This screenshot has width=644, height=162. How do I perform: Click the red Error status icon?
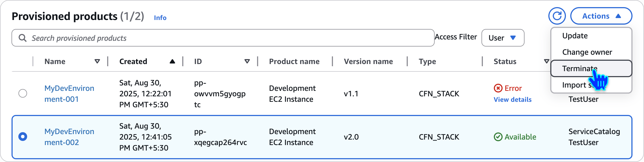(498, 88)
